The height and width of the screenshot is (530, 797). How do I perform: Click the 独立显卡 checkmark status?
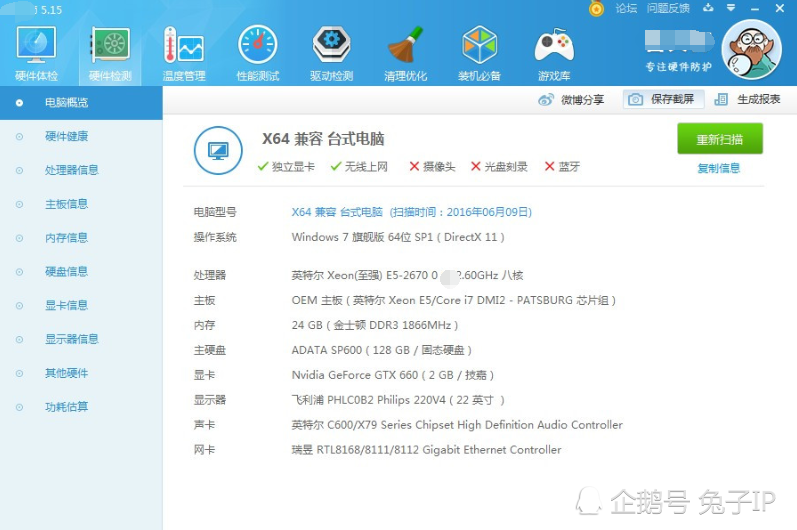(286, 167)
